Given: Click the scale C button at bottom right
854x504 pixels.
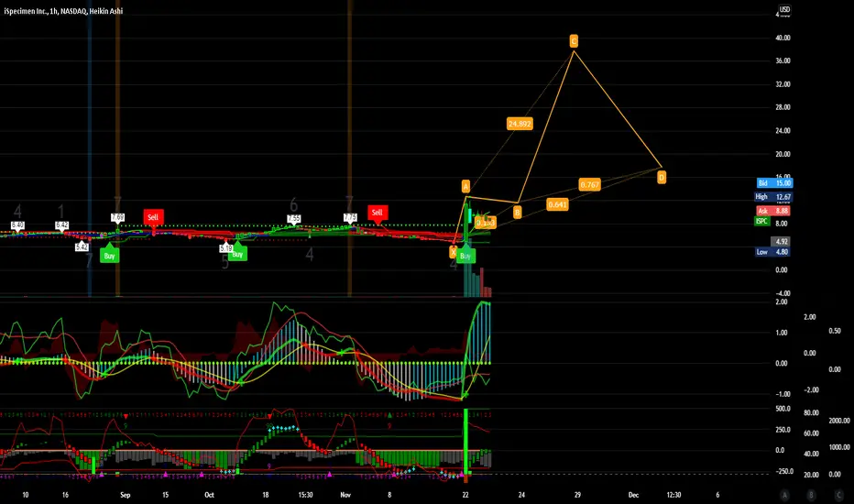Looking at the screenshot, I should pyautogui.click(x=838, y=495).
